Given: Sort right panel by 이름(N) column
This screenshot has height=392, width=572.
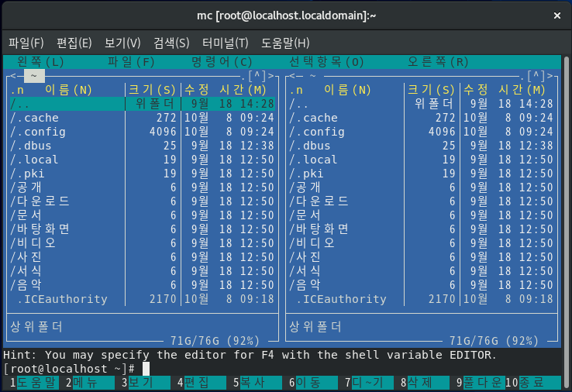Looking at the screenshot, I should pyautogui.click(x=348, y=90).
